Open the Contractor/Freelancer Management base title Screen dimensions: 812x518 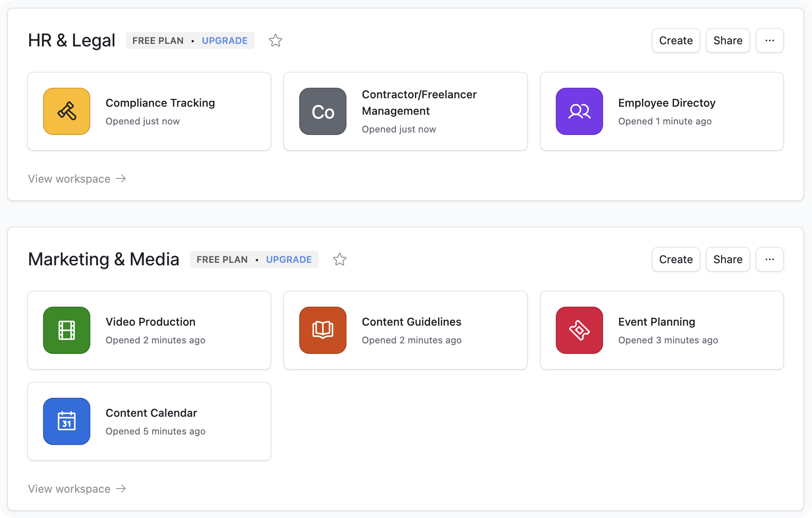pyautogui.click(x=419, y=103)
